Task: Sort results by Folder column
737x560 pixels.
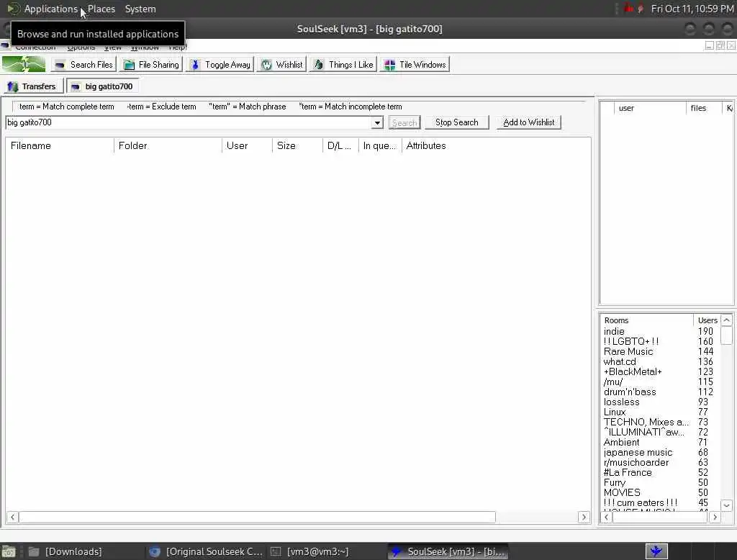Action: tap(168, 146)
